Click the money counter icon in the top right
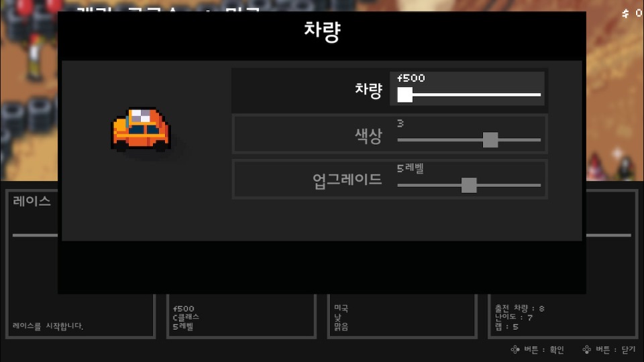The width and height of the screenshot is (644, 362). [625, 13]
